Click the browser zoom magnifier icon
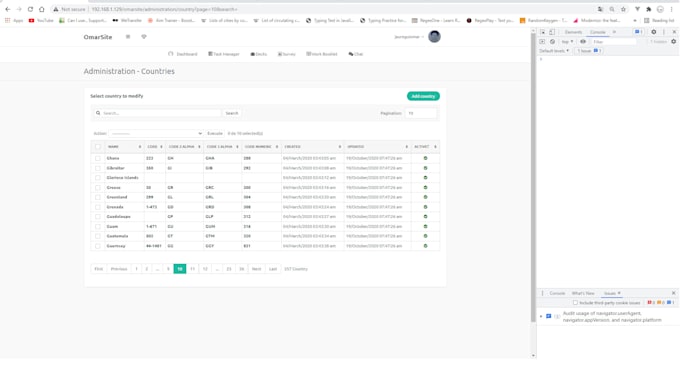 [x=612, y=9]
